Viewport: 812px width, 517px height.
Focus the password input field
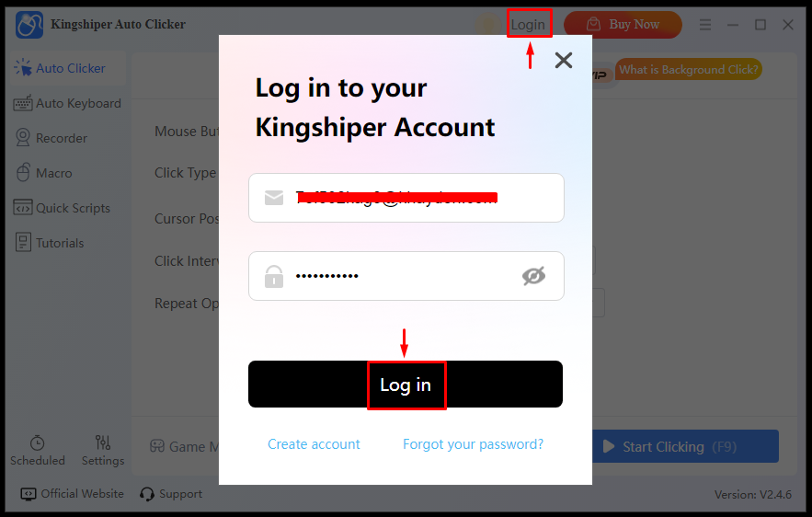click(406, 276)
